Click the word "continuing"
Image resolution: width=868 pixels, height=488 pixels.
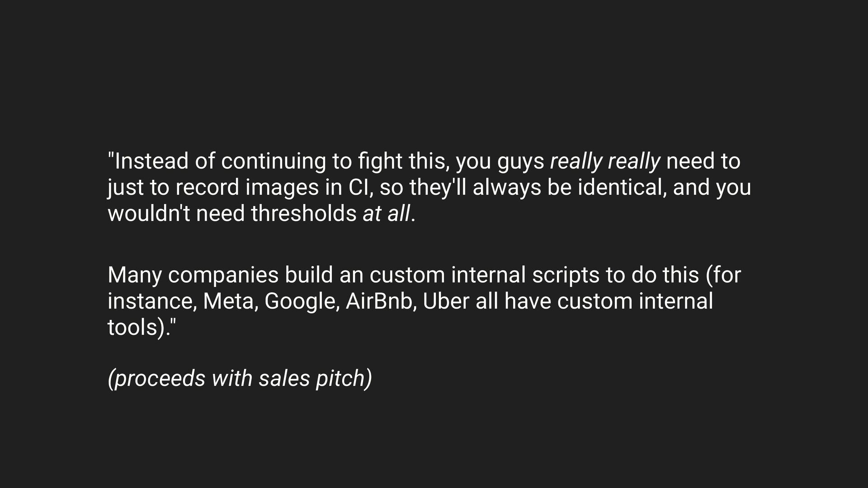pyautogui.click(x=273, y=162)
